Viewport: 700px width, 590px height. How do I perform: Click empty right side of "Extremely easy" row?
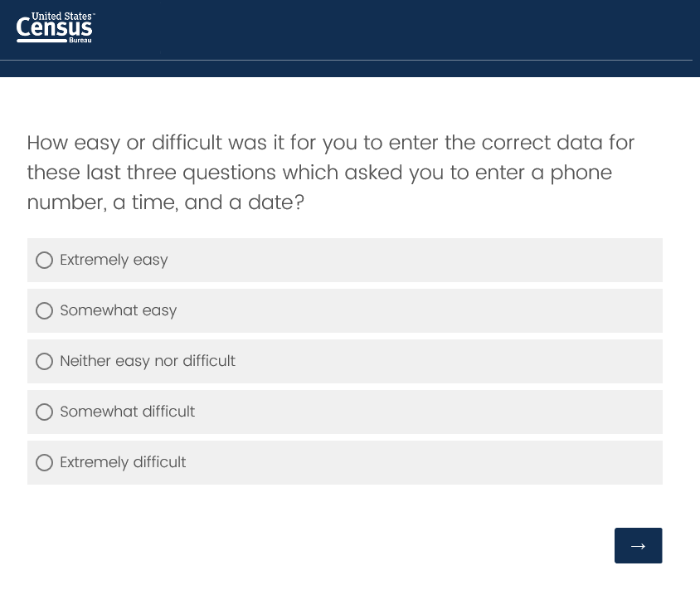[x=498, y=261]
